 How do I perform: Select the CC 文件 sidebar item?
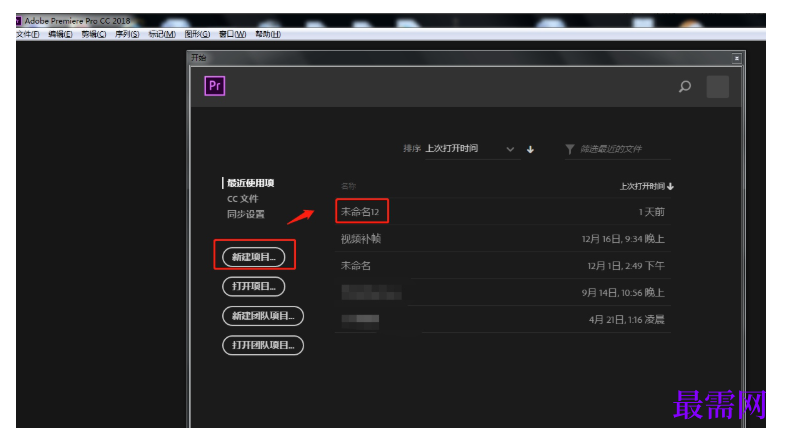click(242, 199)
